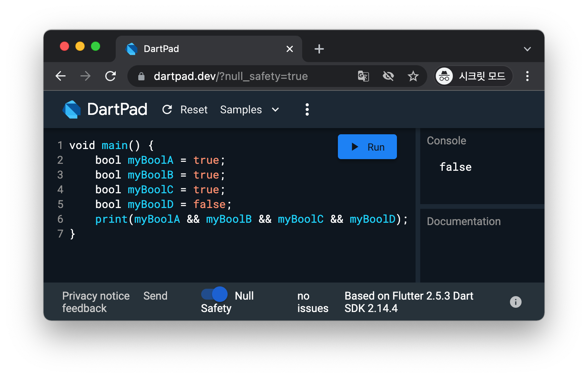The image size is (588, 378).
Task: Click the Console panel header
Action: [x=447, y=140]
